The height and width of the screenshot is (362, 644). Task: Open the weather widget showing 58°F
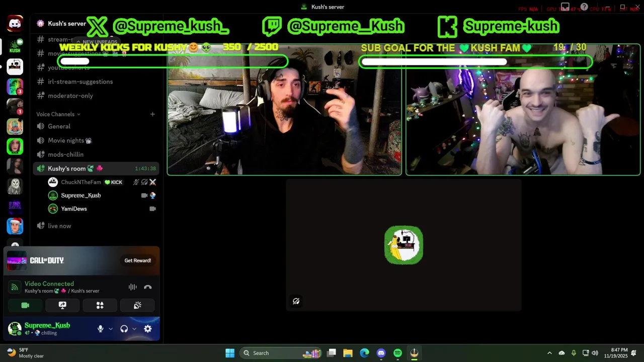pos(26,353)
